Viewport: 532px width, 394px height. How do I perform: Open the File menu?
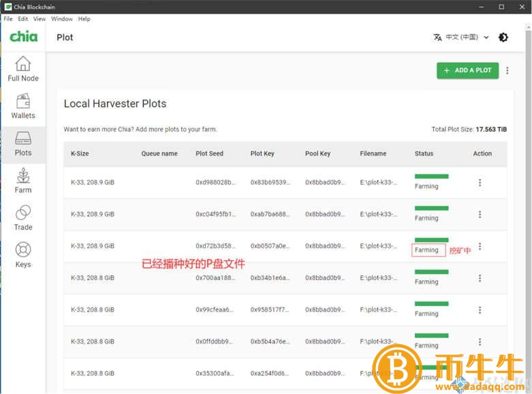[8, 18]
